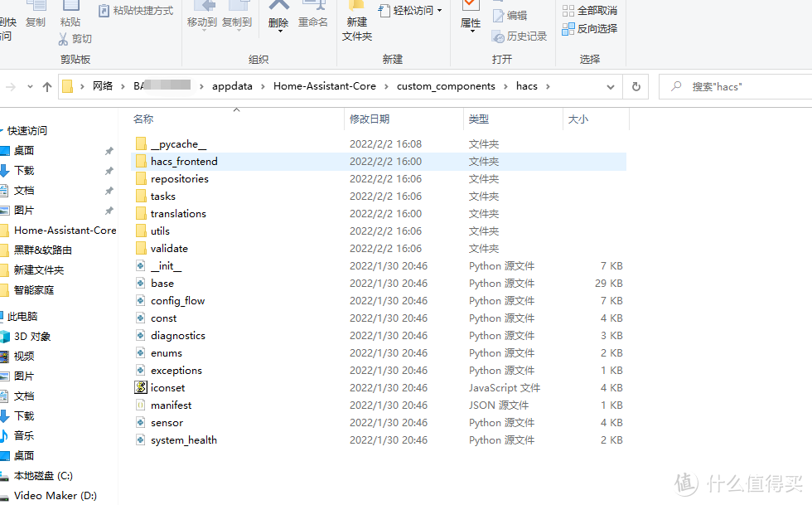Sort by the 名称 column header
This screenshot has width=812, height=505.
pos(143,119)
